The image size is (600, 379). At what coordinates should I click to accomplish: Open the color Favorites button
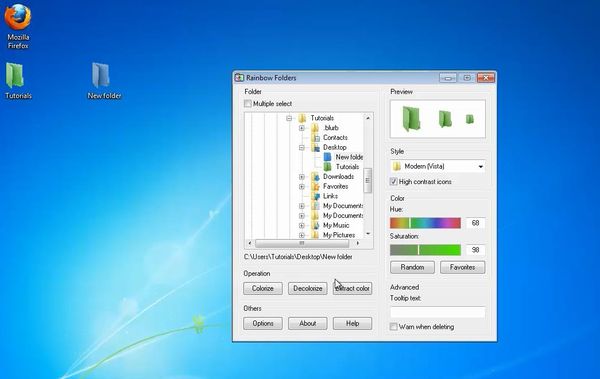pyautogui.click(x=463, y=267)
